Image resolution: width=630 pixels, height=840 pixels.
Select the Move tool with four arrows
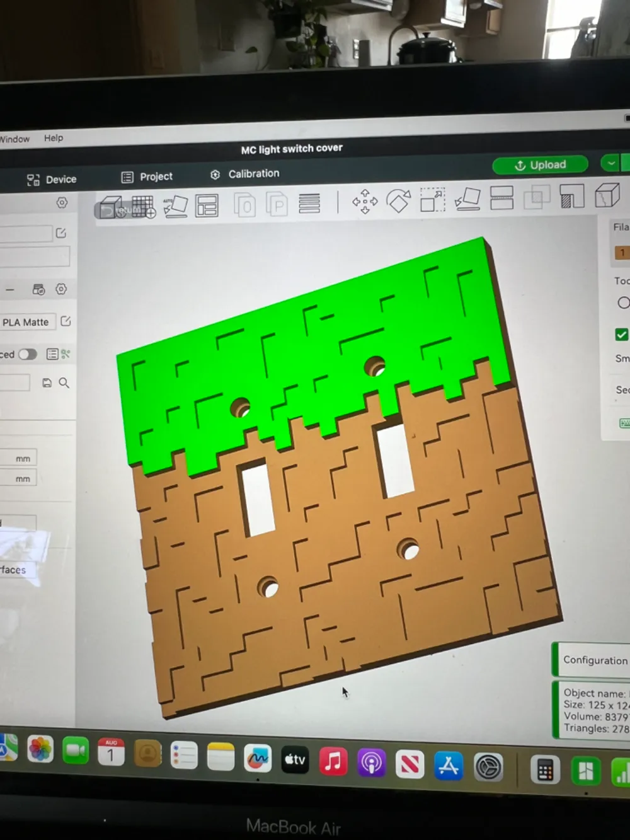pos(365,202)
